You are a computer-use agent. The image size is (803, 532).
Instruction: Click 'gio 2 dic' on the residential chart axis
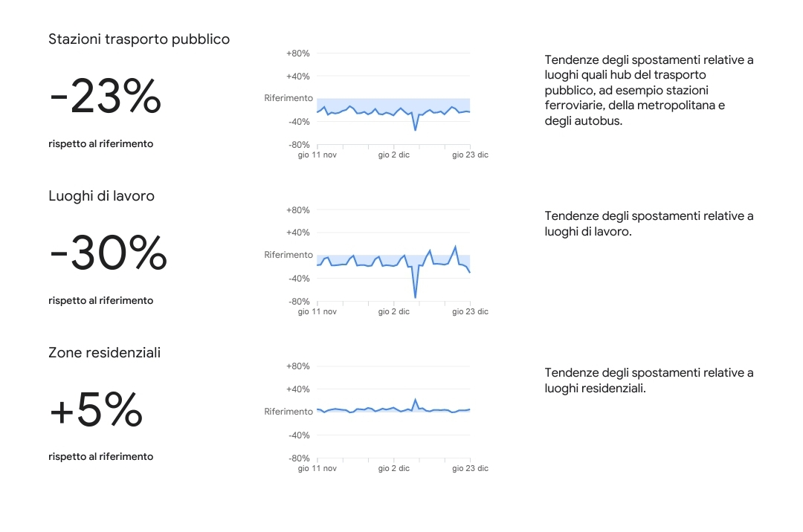(x=393, y=469)
